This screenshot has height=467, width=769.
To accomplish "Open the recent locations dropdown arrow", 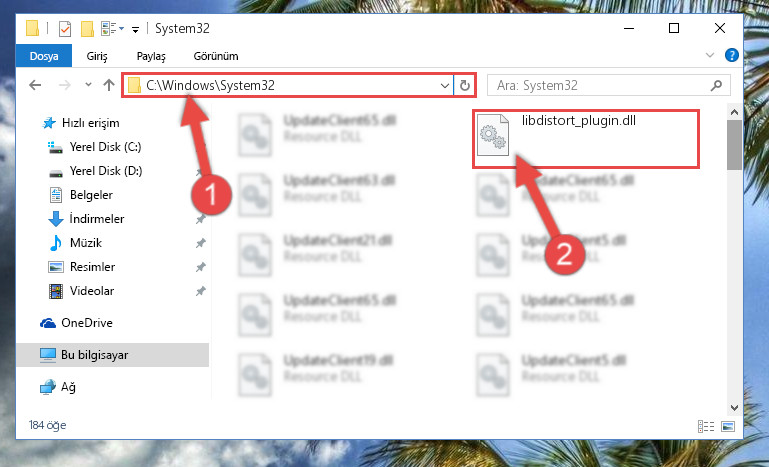I will (x=88, y=84).
